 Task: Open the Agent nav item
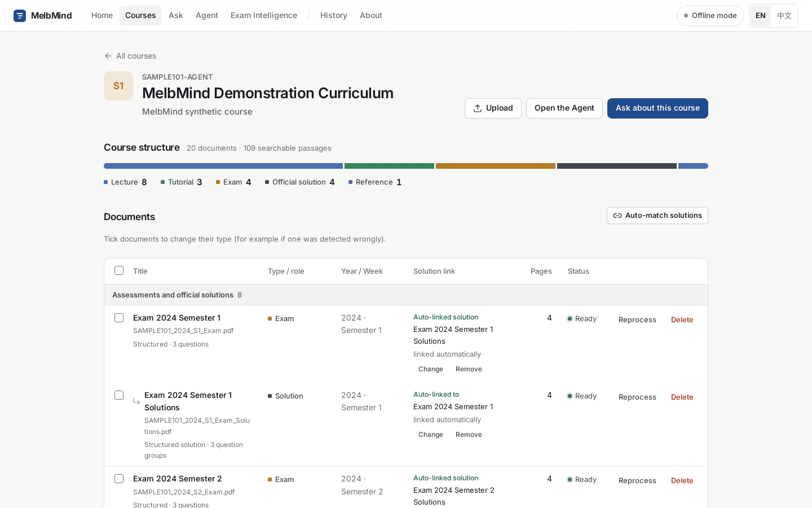207,15
